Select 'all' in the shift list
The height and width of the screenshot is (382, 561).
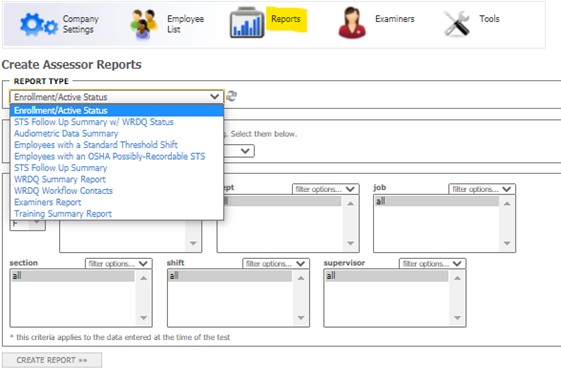click(230, 276)
